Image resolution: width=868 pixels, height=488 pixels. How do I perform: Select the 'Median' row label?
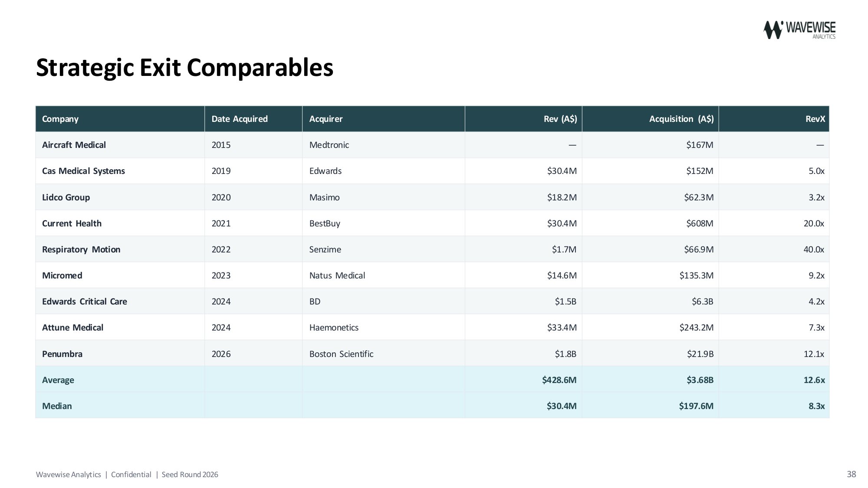[x=57, y=406]
